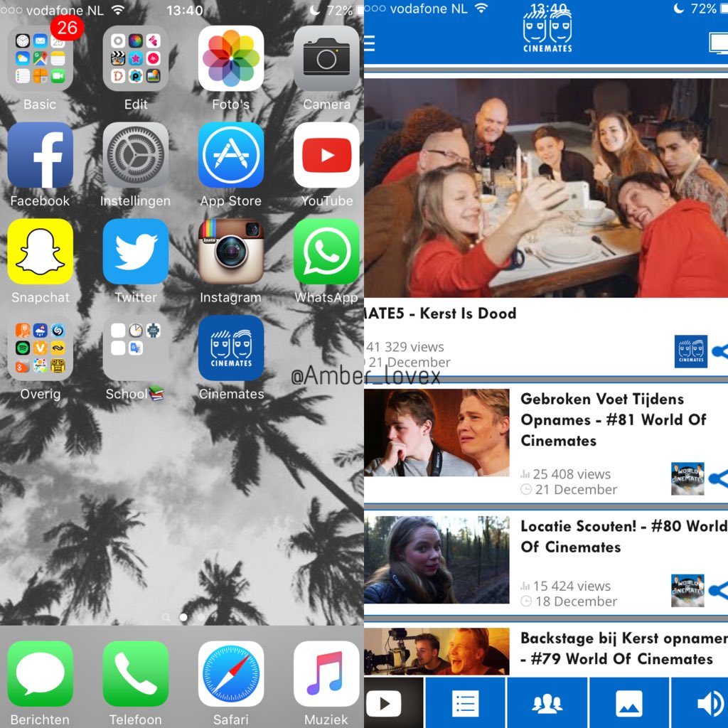The height and width of the screenshot is (728, 728).
Task: Open Berichten in the dock
Action: tap(40, 674)
